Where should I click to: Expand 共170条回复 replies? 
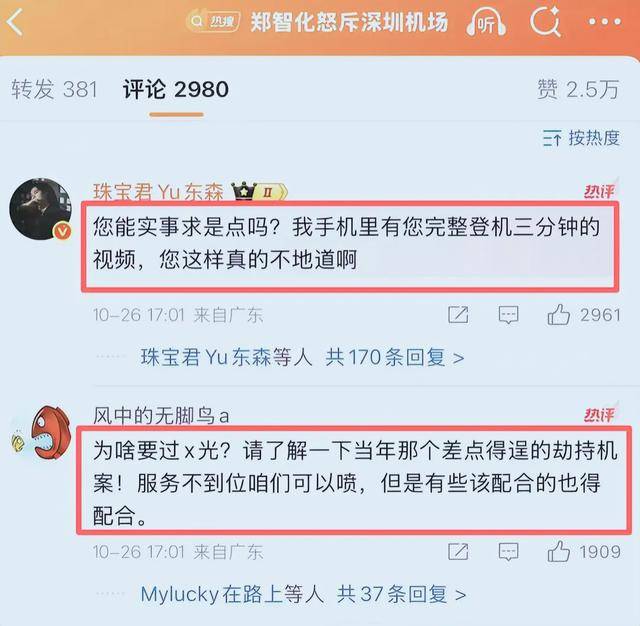point(394,357)
